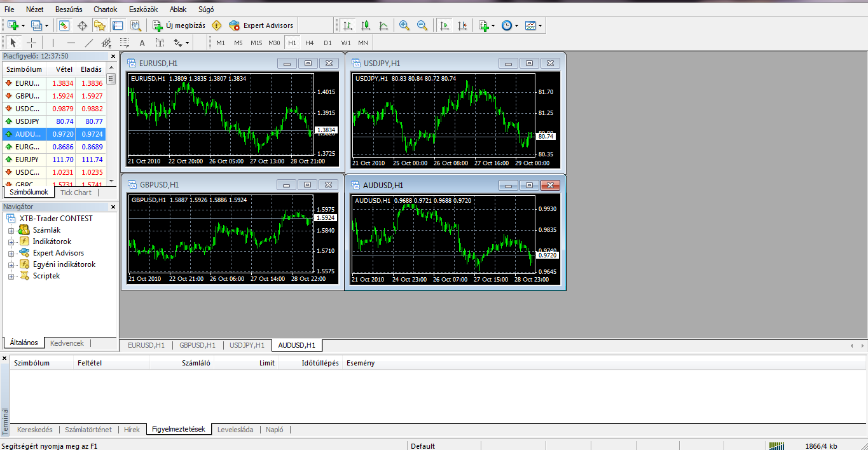Viewport: 868px width, 450px height.
Task: Click the connection status bars indicator
Action: [776, 446]
